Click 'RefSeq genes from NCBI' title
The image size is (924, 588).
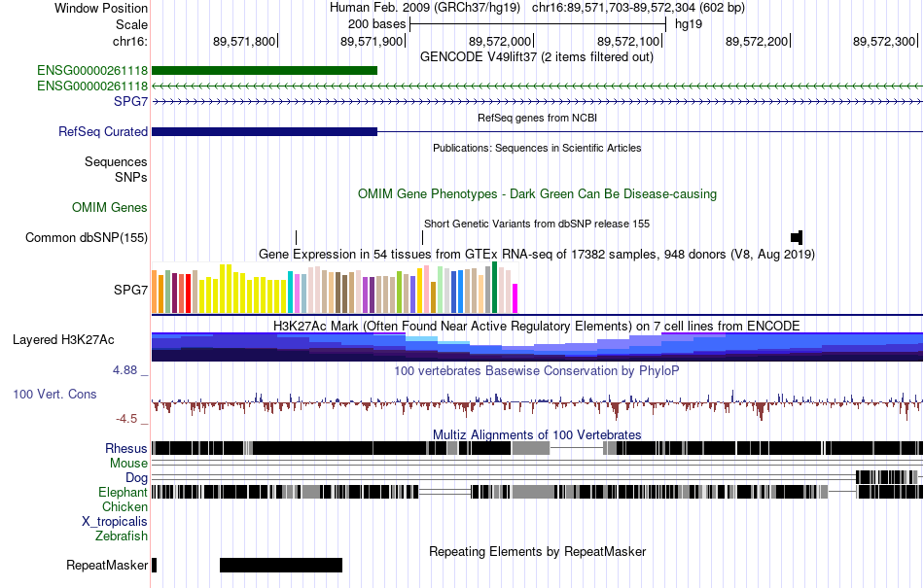(537, 118)
